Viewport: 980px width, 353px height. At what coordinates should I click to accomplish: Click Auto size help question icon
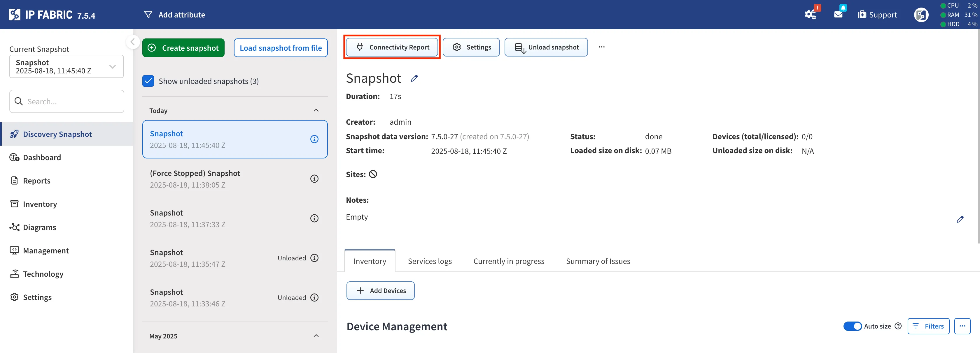898,326
